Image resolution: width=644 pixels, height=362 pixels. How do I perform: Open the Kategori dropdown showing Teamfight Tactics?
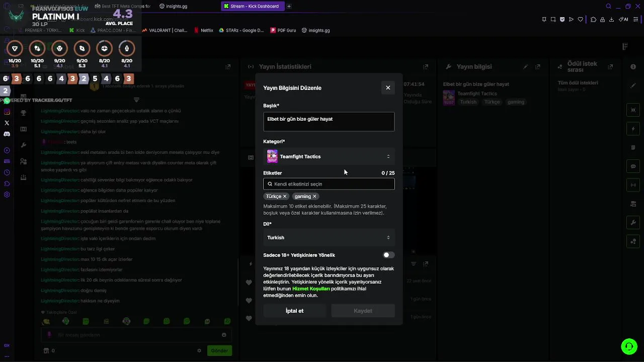(329, 156)
